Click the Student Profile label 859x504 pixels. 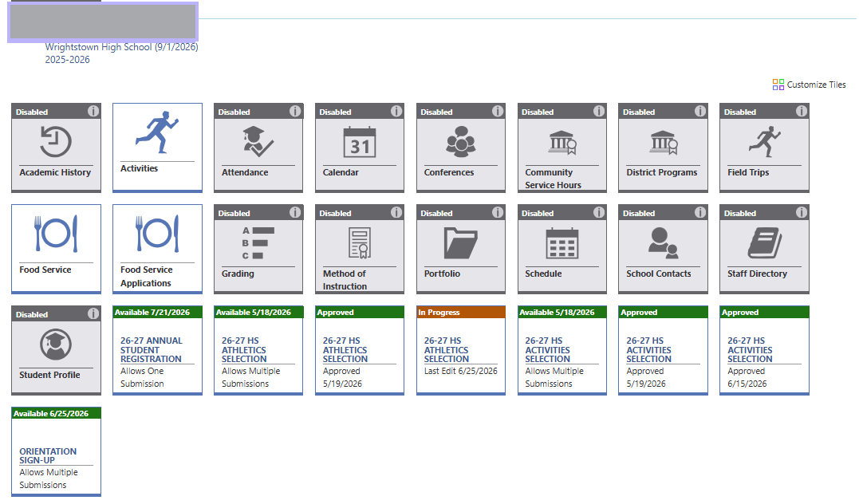[50, 375]
